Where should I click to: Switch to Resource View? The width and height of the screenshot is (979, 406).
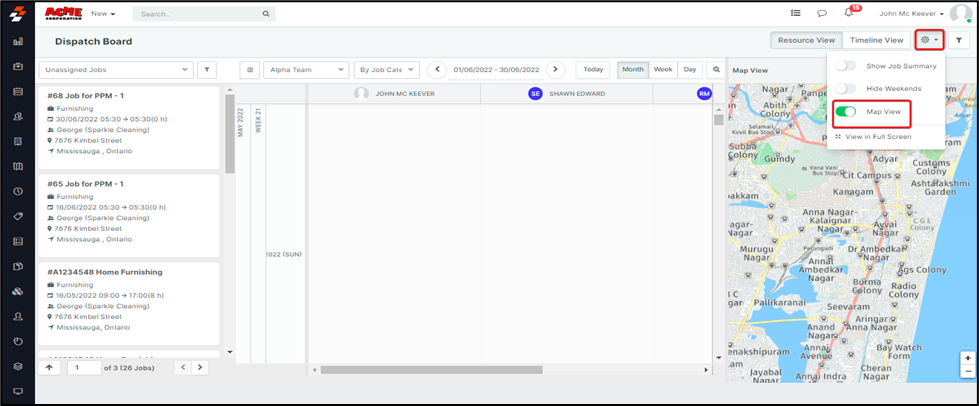tap(806, 40)
